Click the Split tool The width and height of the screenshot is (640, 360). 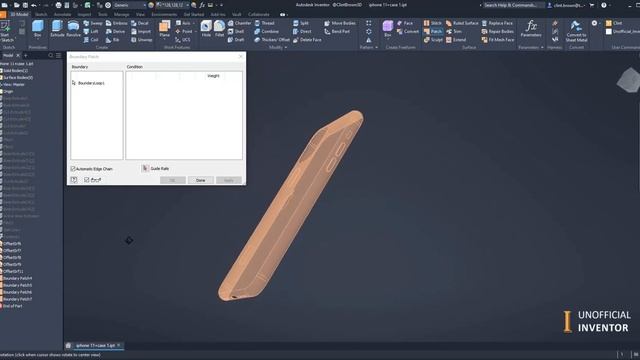[301, 23]
